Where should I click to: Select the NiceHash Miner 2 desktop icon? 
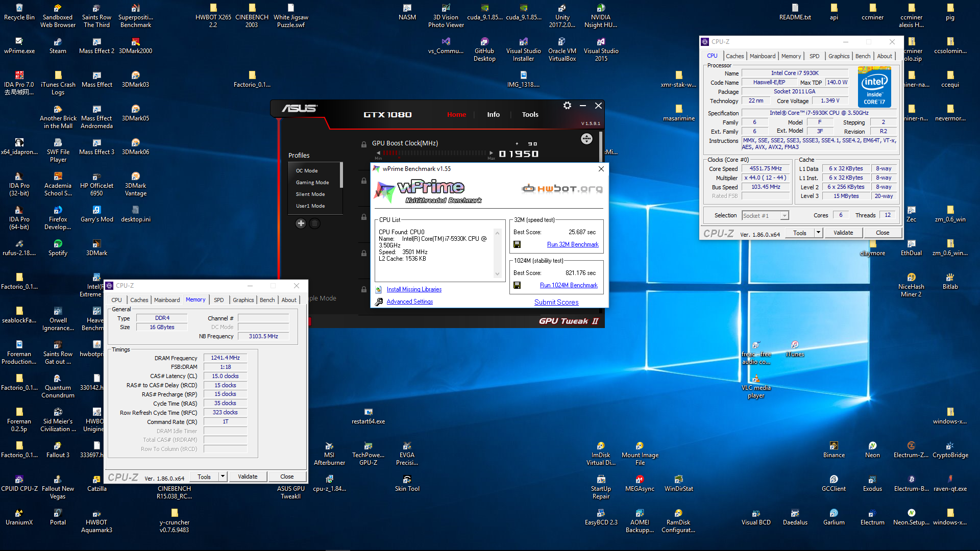click(911, 285)
